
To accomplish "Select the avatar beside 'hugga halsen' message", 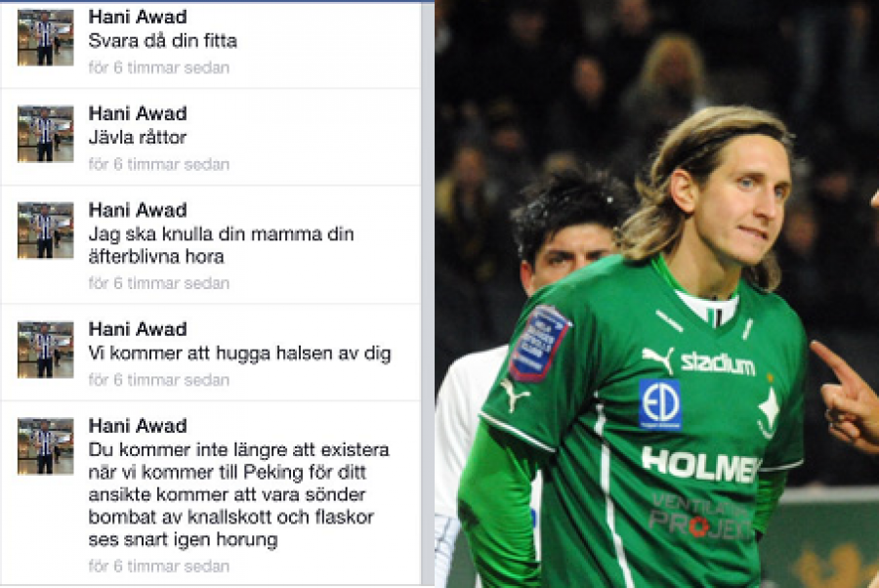I will tap(45, 350).
